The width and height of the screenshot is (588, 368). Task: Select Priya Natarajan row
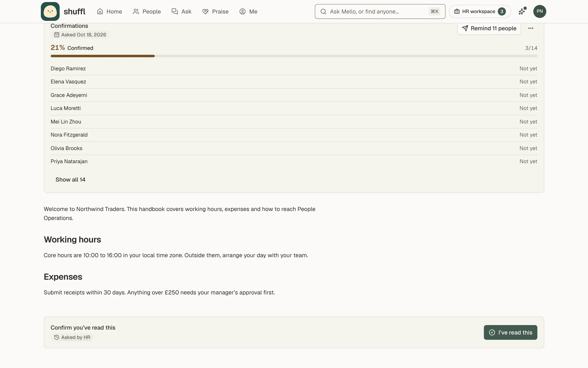coord(294,161)
